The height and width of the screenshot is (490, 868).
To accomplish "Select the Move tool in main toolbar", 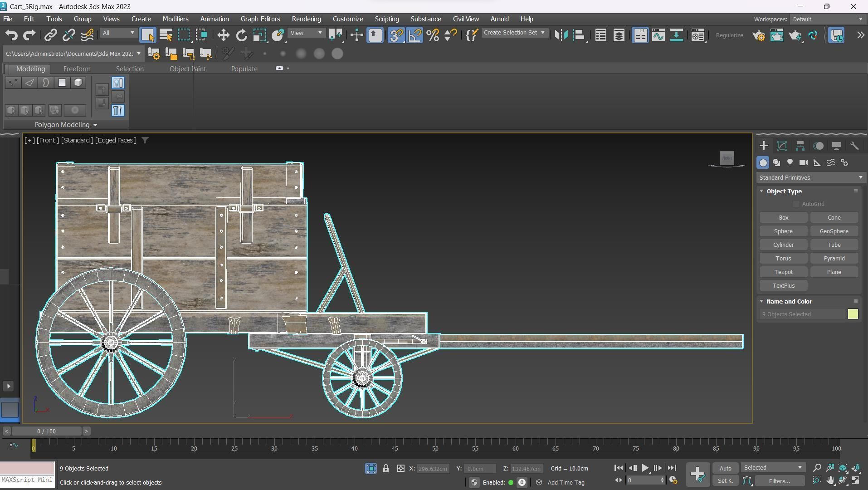I will pos(223,35).
